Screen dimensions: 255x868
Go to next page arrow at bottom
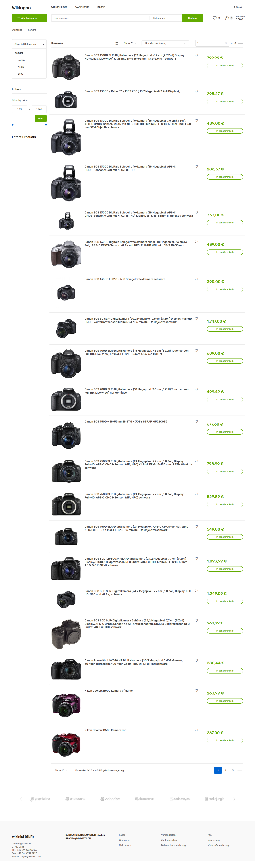tap(240, 770)
